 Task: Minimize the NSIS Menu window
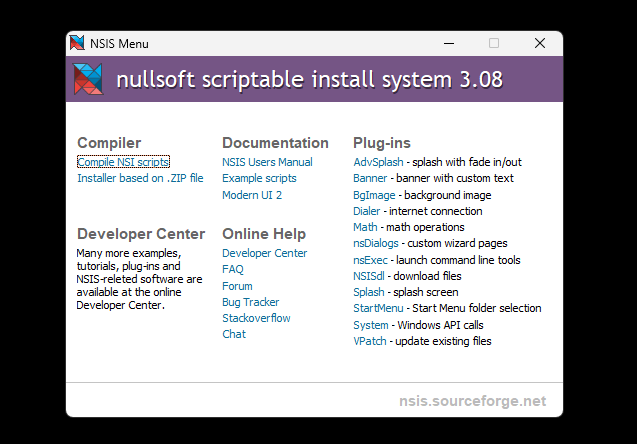pyautogui.click(x=449, y=43)
